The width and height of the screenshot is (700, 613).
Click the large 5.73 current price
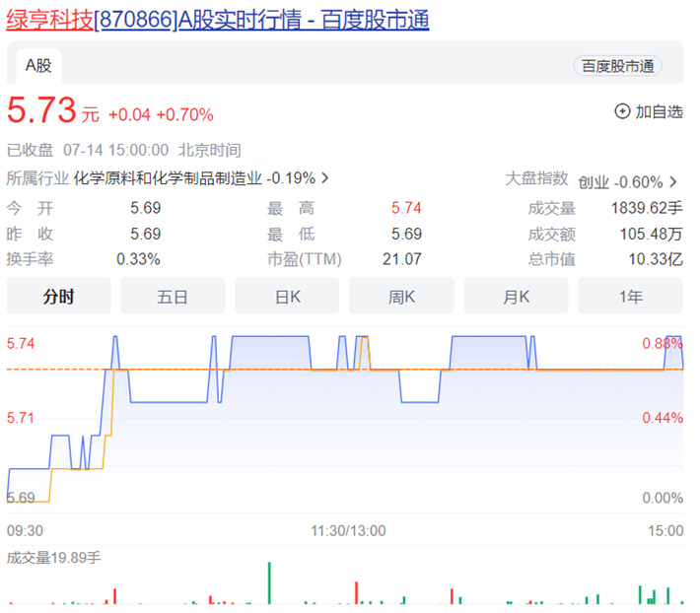point(41,111)
